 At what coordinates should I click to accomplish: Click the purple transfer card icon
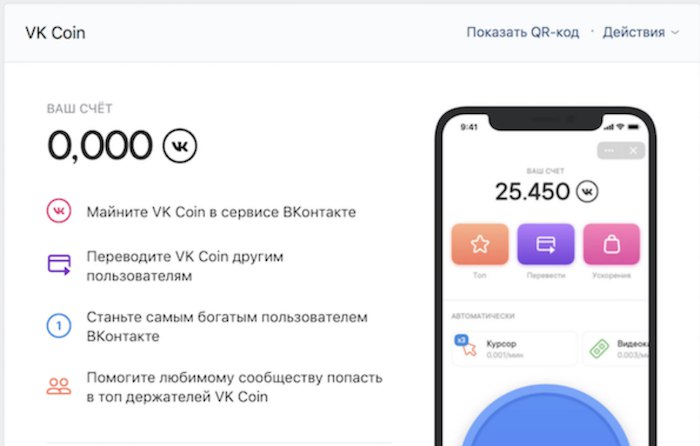pos(59,265)
